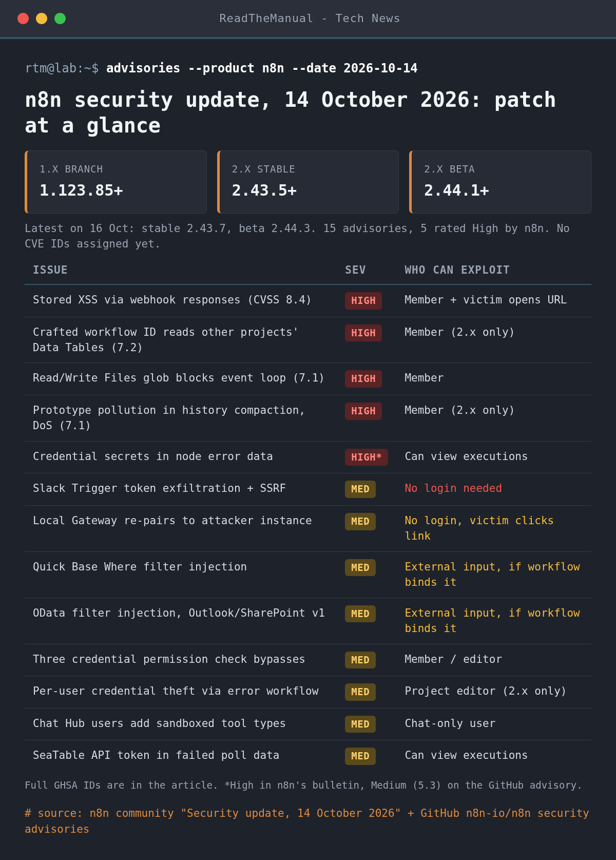Click the HIGH badge for Prototype pollution row

[x=363, y=411]
